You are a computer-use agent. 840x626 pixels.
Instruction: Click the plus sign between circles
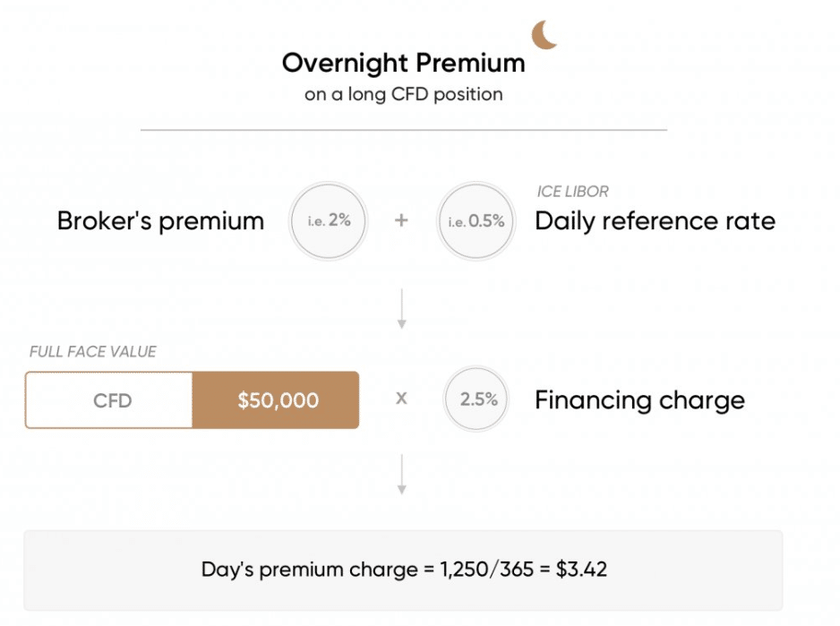[401, 220]
